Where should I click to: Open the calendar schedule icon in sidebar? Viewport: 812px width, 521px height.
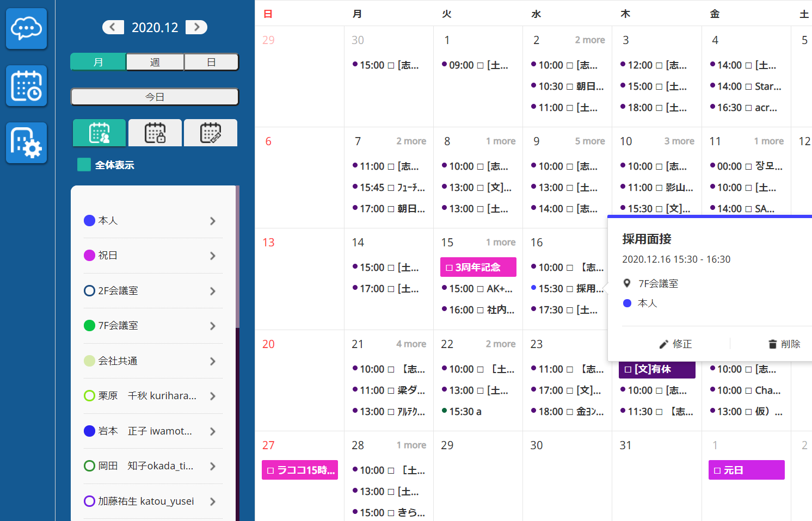pyautogui.click(x=26, y=86)
